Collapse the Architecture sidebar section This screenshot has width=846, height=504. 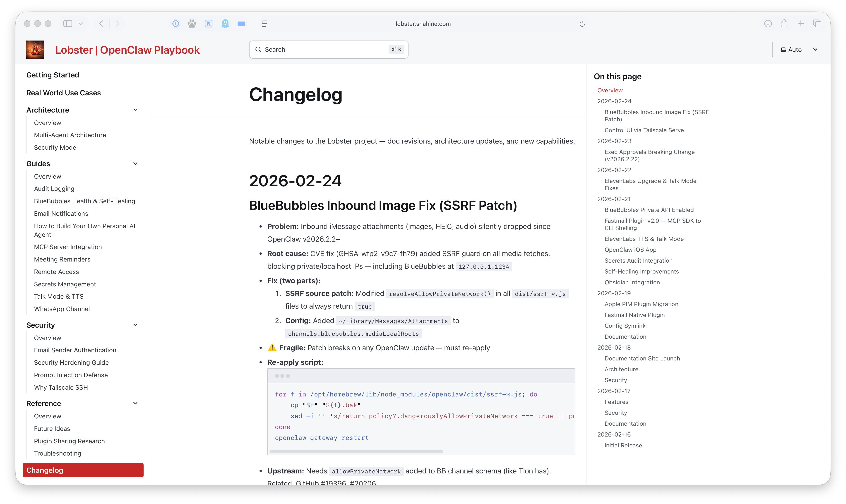135,110
